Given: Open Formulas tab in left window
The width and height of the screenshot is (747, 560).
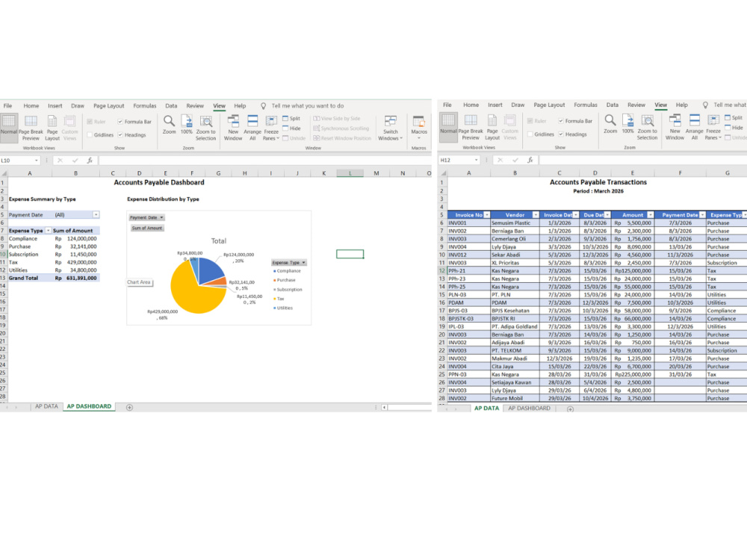Looking at the screenshot, I should (145, 106).
